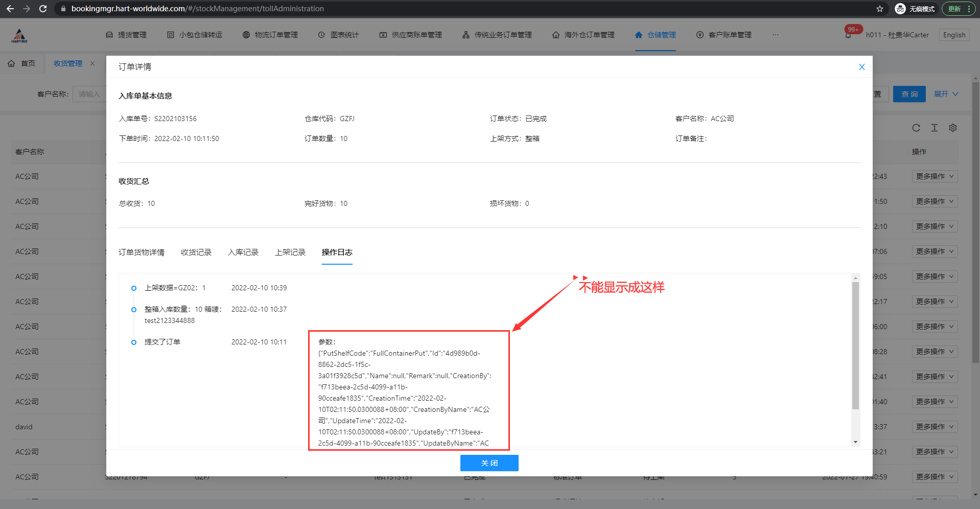
Task: Open 更多操作 dropdown for david row
Action: point(935,427)
